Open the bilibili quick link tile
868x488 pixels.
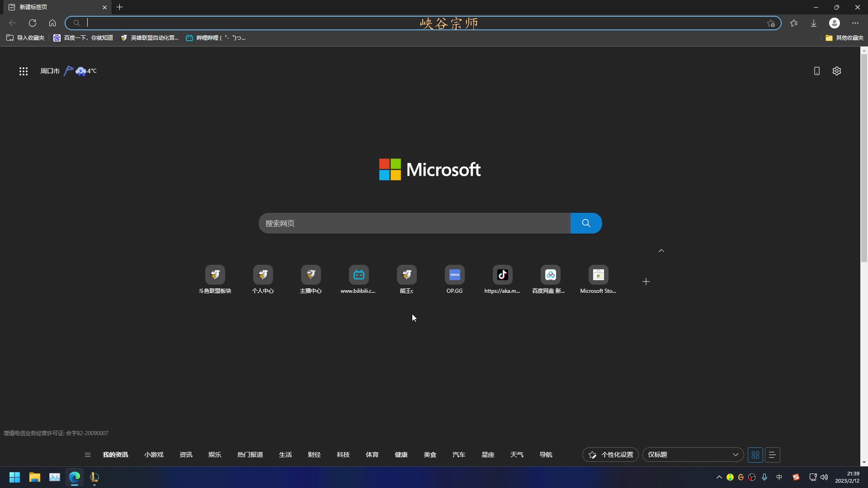[x=359, y=275]
